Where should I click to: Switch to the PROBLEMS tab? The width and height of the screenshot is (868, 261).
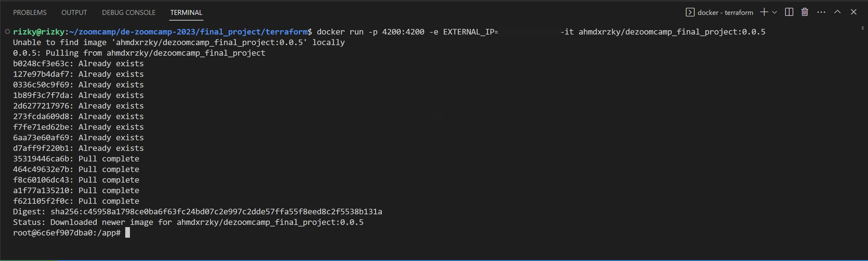(30, 12)
